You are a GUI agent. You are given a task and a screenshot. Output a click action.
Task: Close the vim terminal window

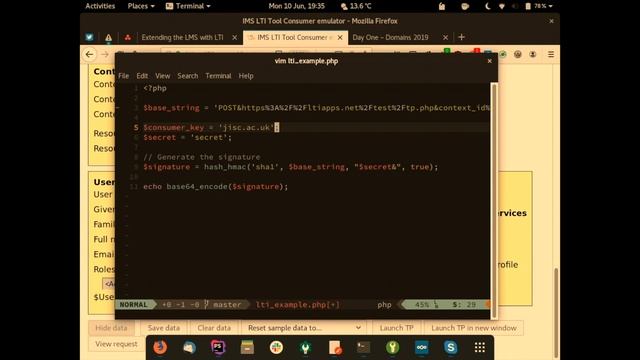pyautogui.click(x=489, y=61)
